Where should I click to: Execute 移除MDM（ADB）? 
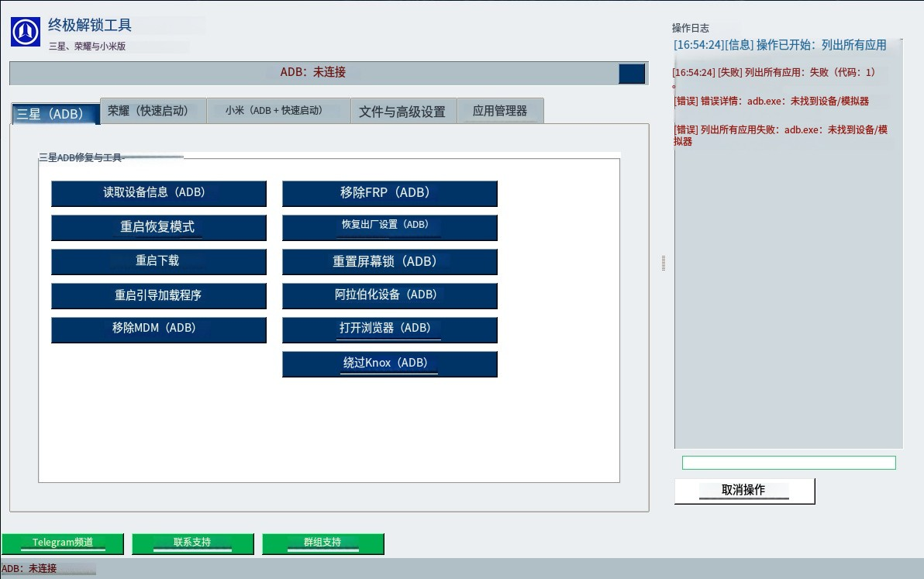click(158, 329)
